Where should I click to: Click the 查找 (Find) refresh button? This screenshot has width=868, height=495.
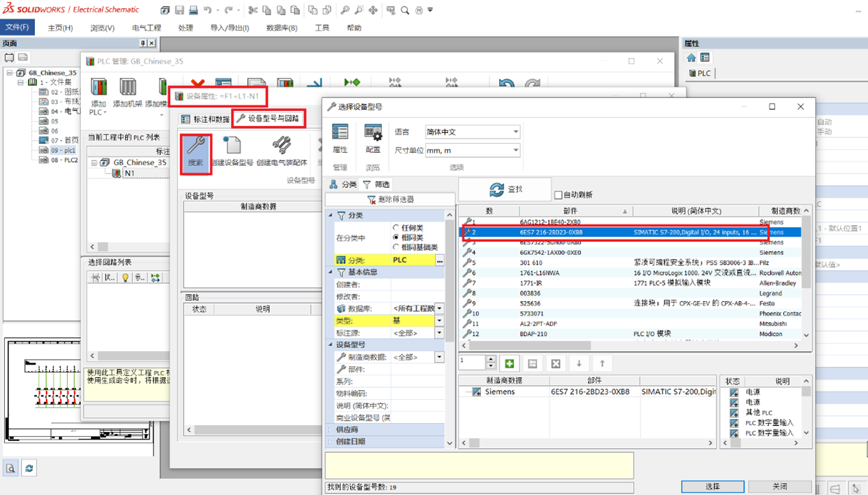pyautogui.click(x=506, y=189)
